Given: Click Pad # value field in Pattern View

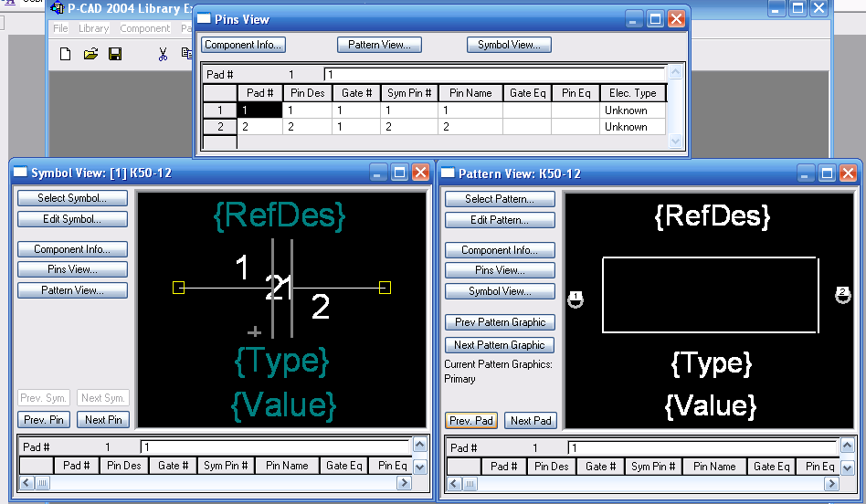Looking at the screenshot, I should (702, 447).
